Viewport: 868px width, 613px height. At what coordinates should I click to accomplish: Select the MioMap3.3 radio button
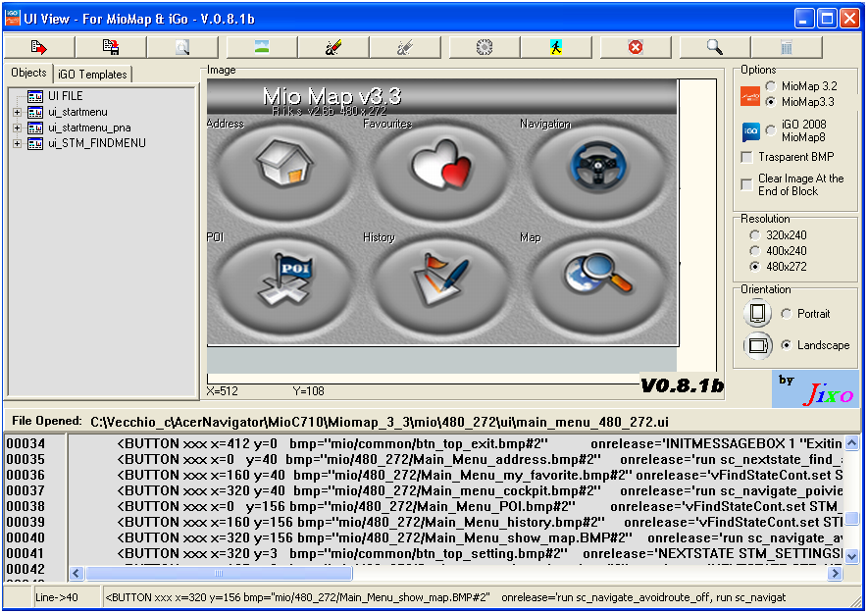[771, 102]
